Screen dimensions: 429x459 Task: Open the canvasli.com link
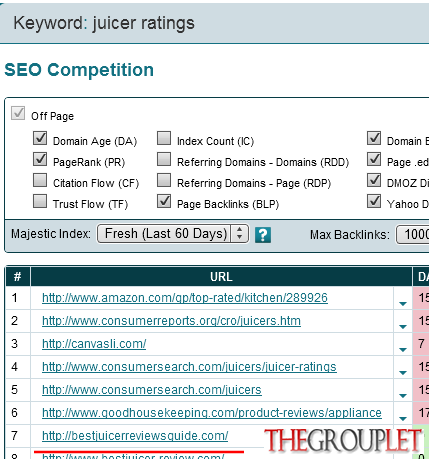tap(94, 344)
